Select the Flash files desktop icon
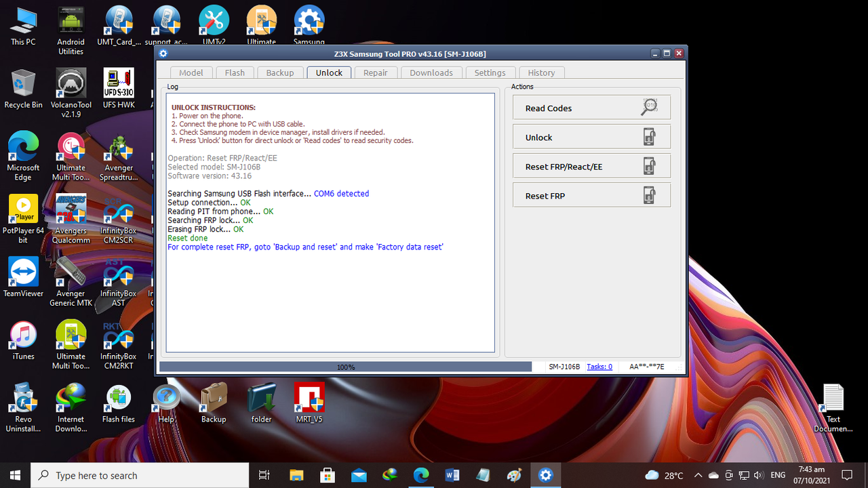 click(x=119, y=403)
